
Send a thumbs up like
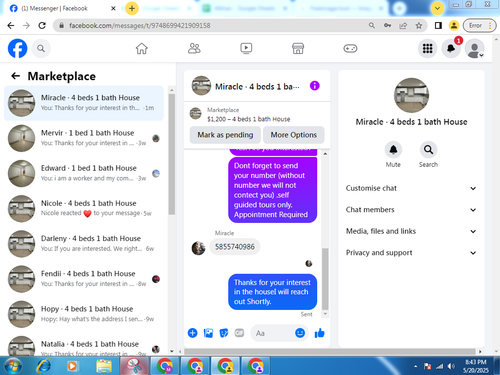[319, 333]
